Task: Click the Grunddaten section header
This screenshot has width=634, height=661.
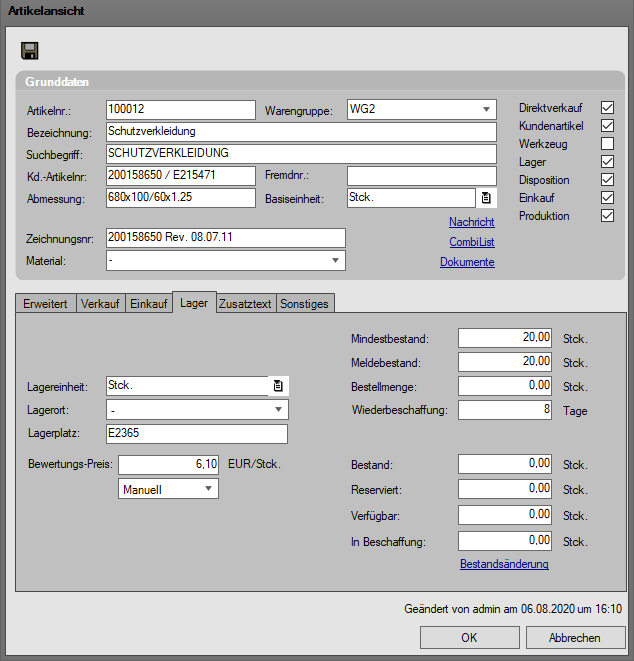Action: [57, 82]
